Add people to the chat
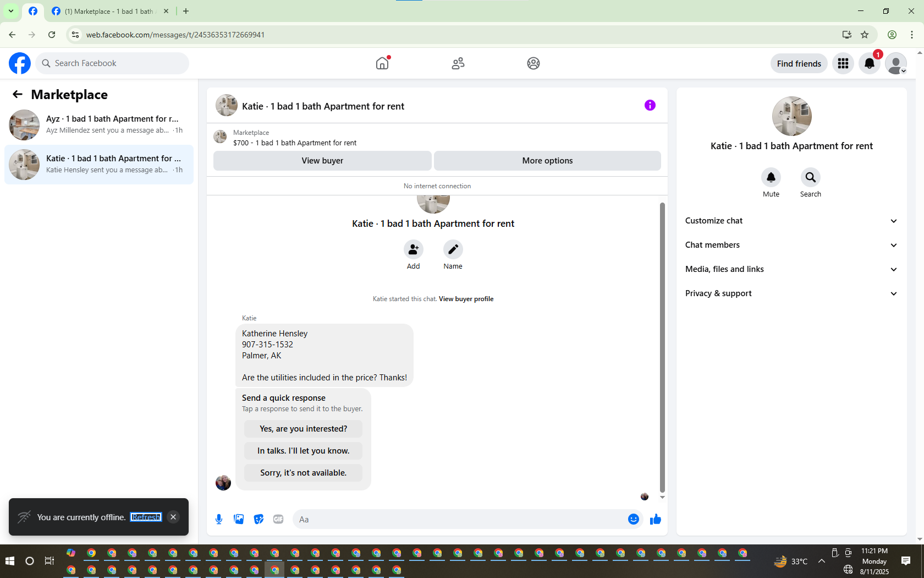This screenshot has width=924, height=578. 414,249
